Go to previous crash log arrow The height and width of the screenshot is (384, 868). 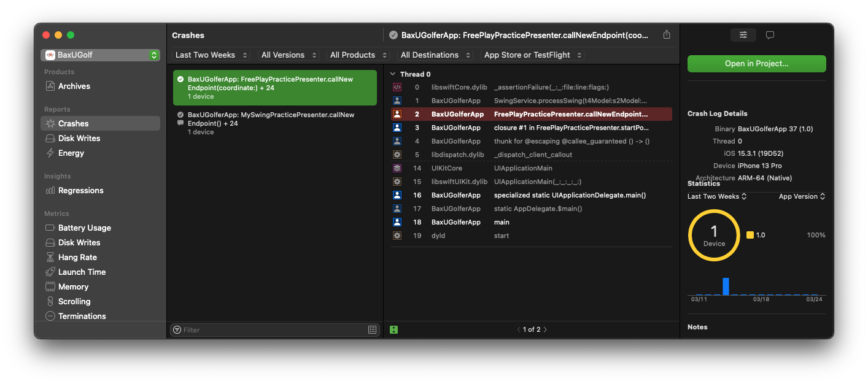pyautogui.click(x=518, y=330)
